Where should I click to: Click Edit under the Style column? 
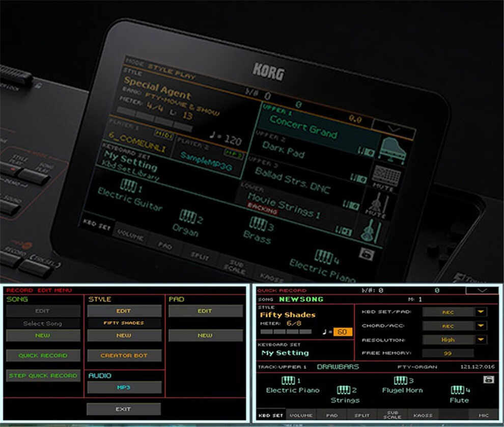click(124, 311)
